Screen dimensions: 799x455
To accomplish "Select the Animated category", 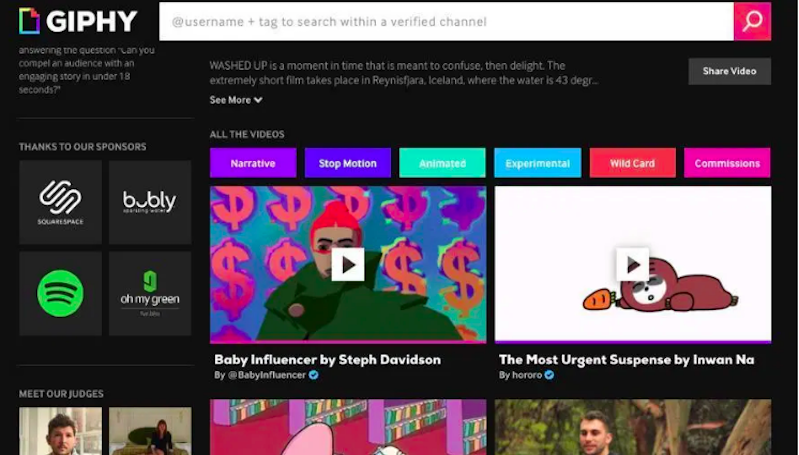I will click(x=442, y=163).
